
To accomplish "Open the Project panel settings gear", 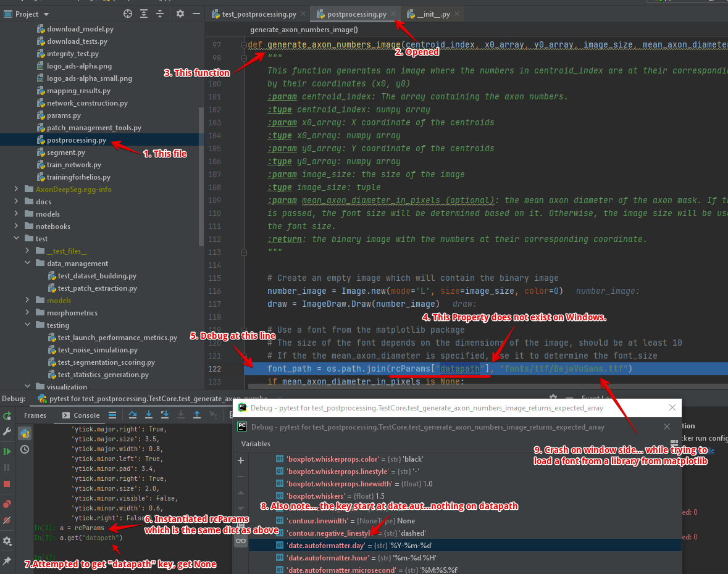I will click(180, 14).
